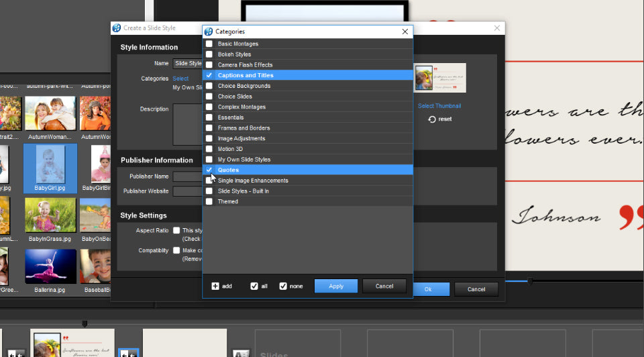Click the Quotes category label

pyautogui.click(x=228, y=170)
